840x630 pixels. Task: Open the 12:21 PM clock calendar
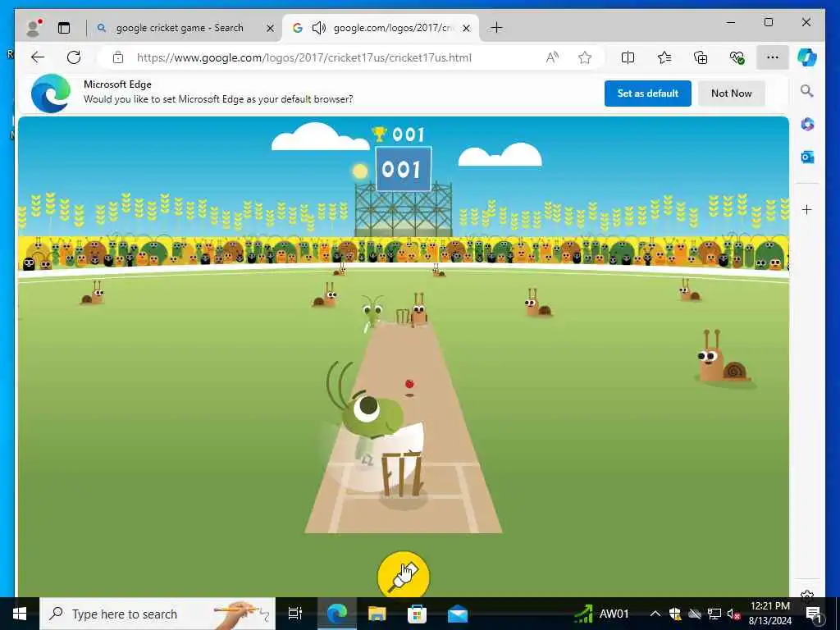pyautogui.click(x=769, y=614)
